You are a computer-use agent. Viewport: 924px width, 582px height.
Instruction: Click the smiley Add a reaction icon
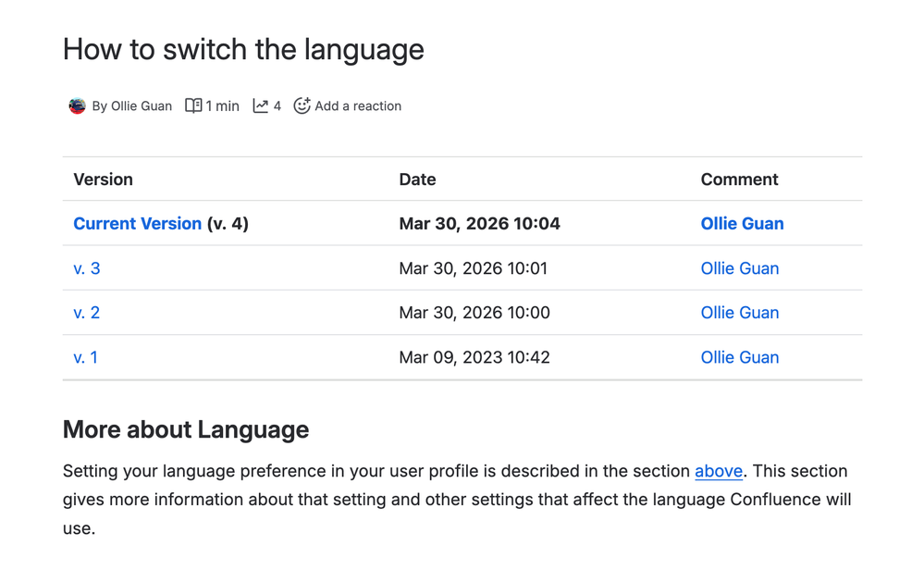(302, 106)
